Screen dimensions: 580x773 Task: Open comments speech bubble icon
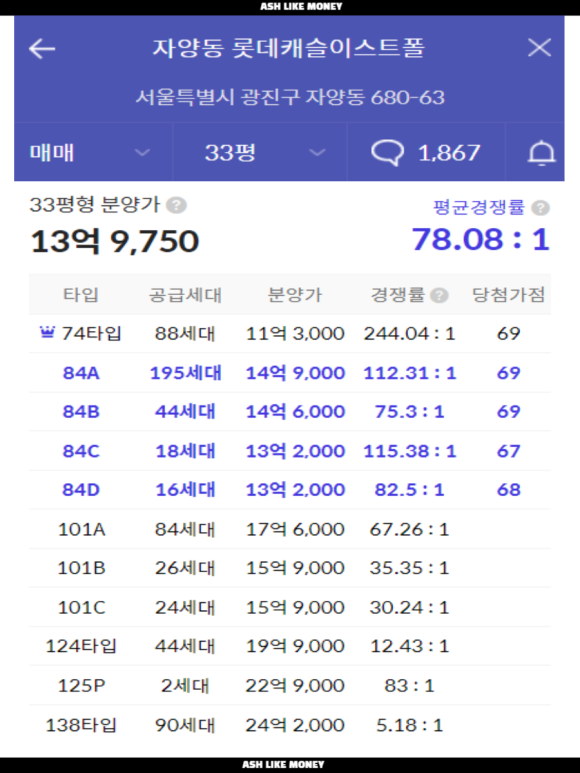(387, 152)
